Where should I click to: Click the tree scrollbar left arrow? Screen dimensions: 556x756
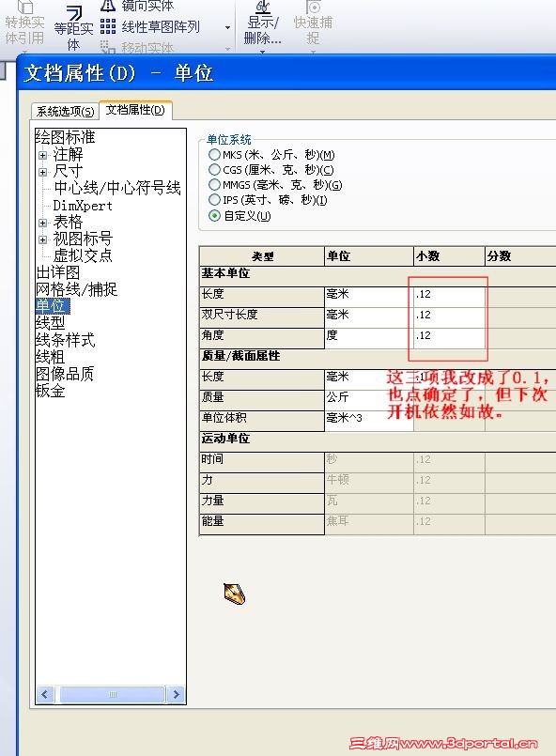click(x=45, y=694)
